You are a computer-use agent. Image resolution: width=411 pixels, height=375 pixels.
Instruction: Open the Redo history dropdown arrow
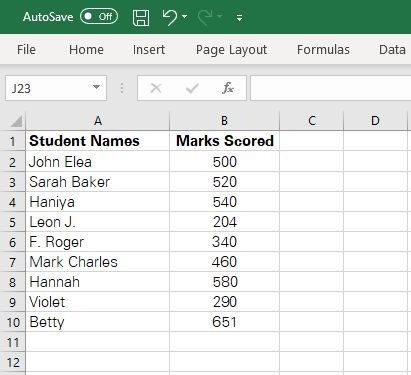(219, 16)
